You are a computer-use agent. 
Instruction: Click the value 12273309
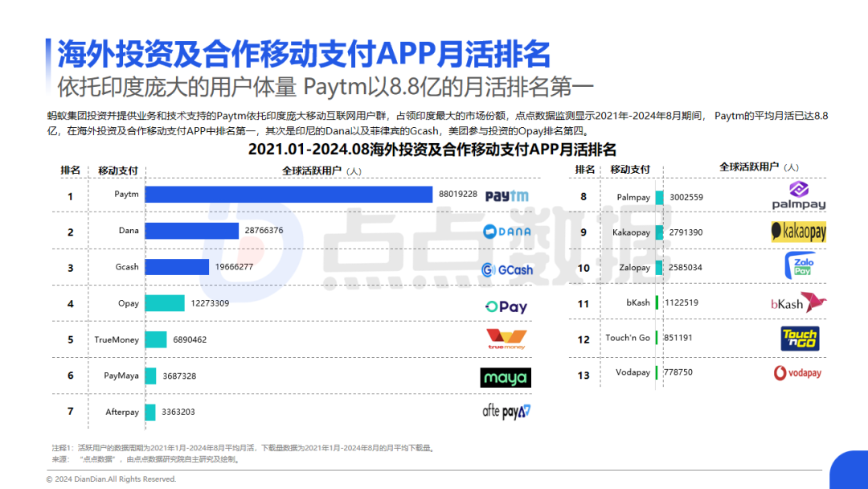210,303
